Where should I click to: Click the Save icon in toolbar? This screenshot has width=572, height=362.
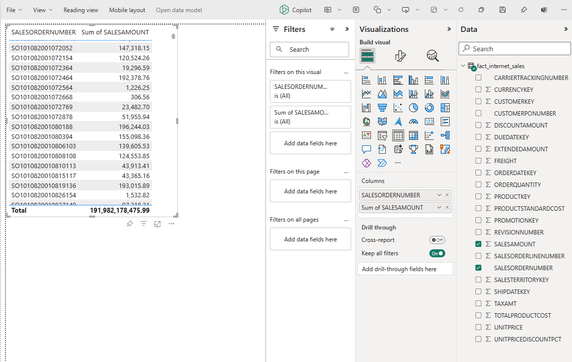(502, 10)
